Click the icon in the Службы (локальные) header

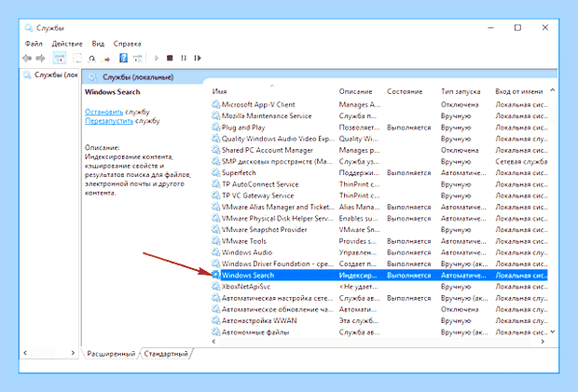coord(93,77)
